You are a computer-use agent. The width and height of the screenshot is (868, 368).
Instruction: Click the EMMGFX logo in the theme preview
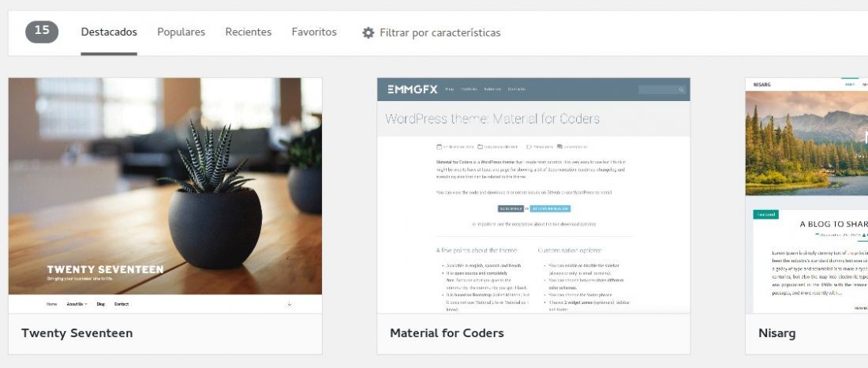click(x=413, y=89)
